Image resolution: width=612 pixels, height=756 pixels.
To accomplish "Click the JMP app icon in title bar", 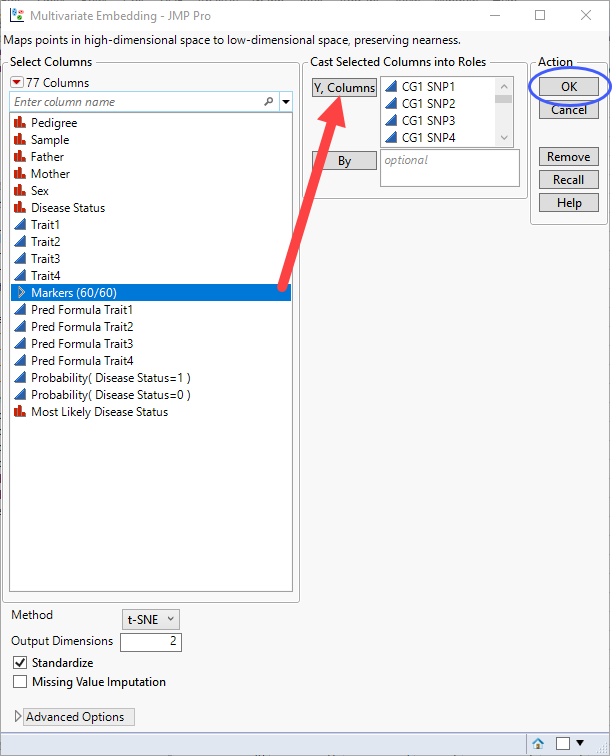I will coord(17,15).
